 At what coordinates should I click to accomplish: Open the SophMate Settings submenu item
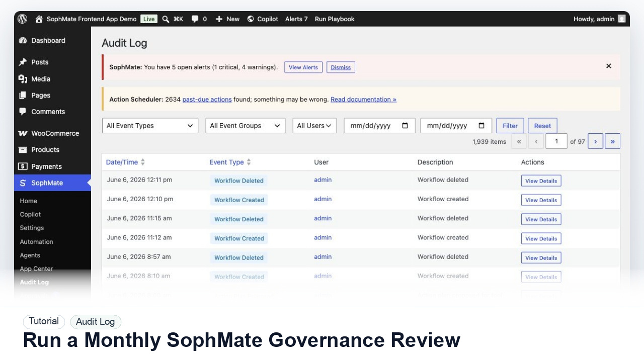(x=32, y=228)
